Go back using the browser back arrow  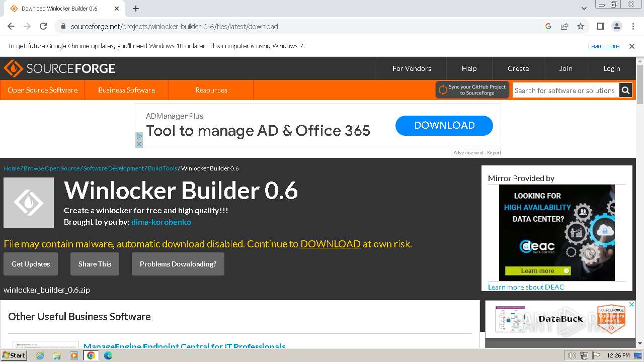[x=11, y=26]
